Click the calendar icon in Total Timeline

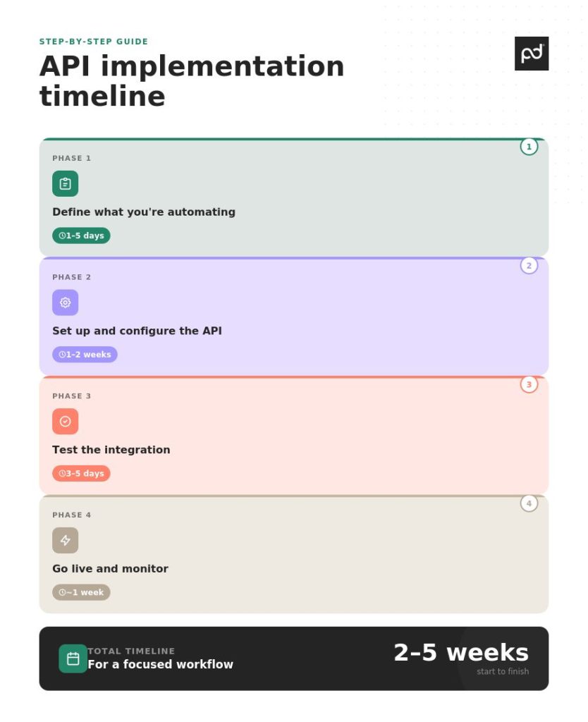[73, 659]
